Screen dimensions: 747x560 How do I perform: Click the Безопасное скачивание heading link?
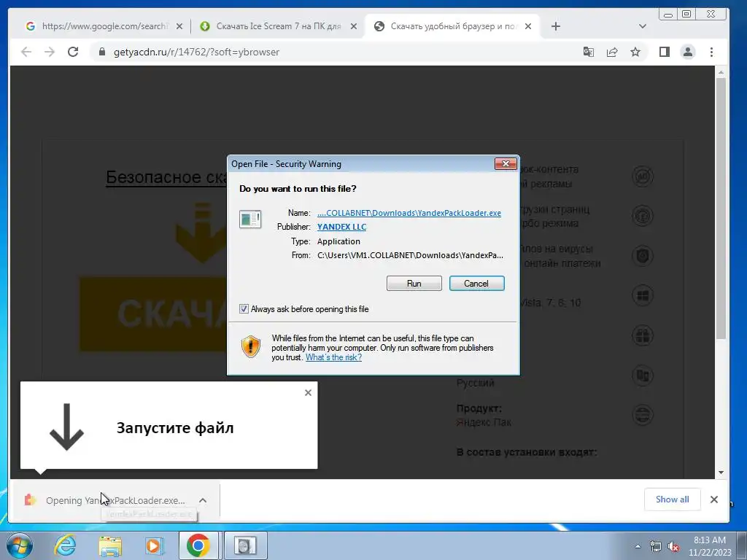click(x=166, y=177)
